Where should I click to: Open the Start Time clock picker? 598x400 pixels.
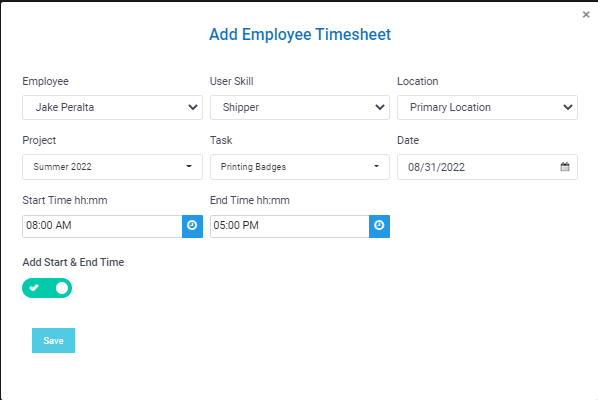[x=192, y=226]
